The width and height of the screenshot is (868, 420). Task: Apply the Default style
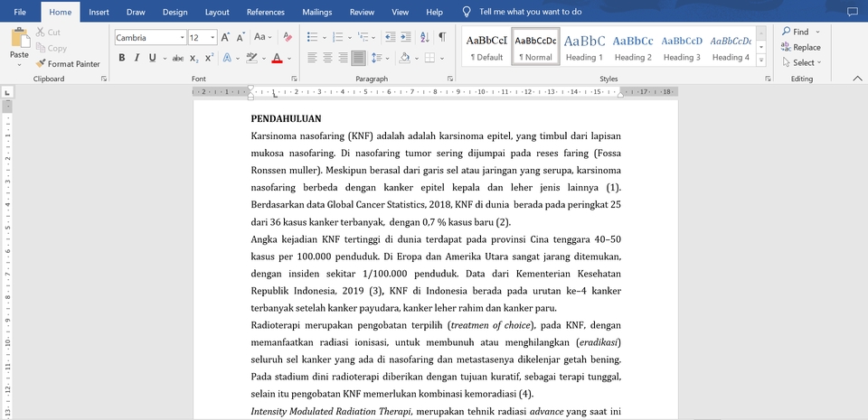point(486,46)
